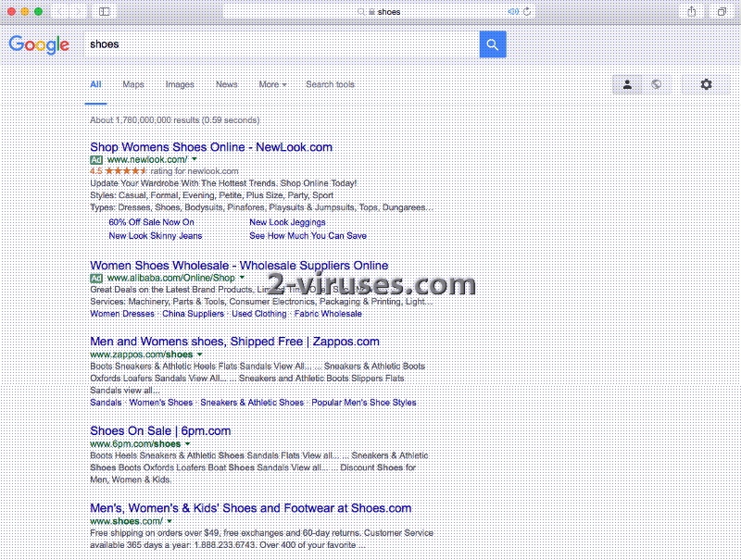The height and width of the screenshot is (560, 741).
Task: Open Sneakers & Athletic Shoes sitelink
Action: click(x=252, y=403)
